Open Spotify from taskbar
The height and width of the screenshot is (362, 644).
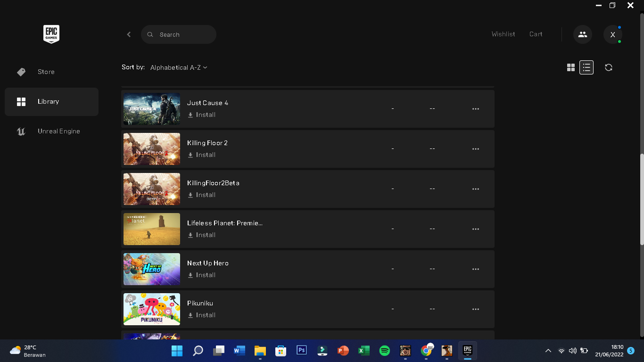coord(385,351)
